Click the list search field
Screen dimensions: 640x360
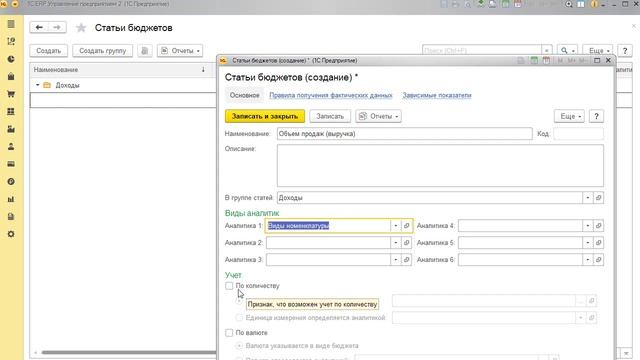(482, 51)
